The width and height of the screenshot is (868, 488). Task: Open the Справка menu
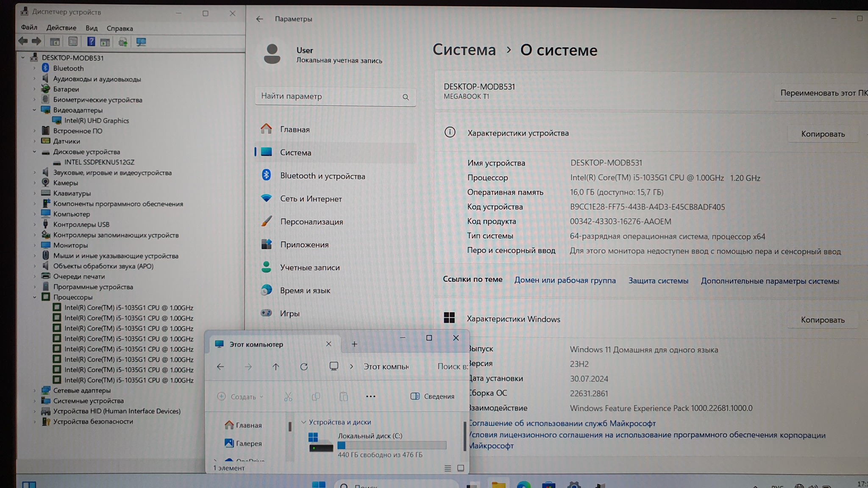(120, 28)
